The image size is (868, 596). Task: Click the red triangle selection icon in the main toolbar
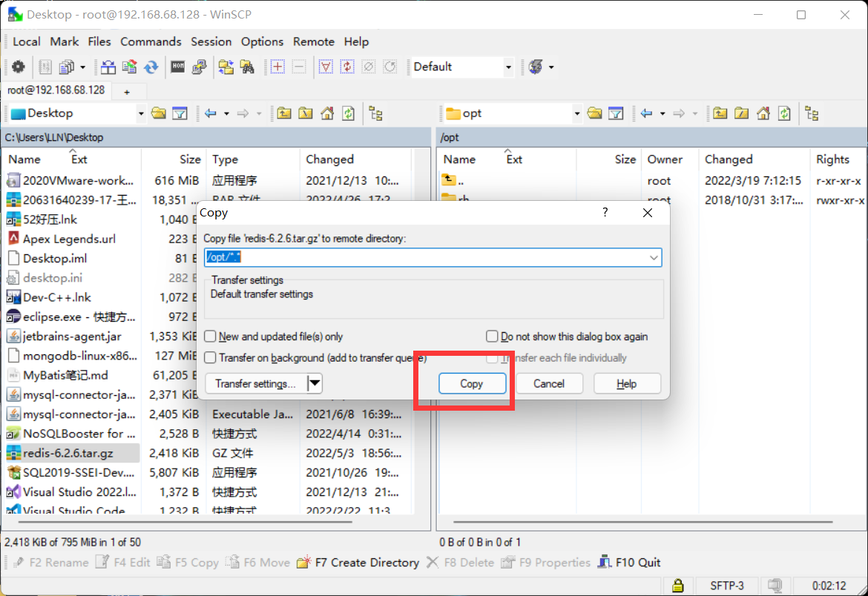(x=326, y=67)
